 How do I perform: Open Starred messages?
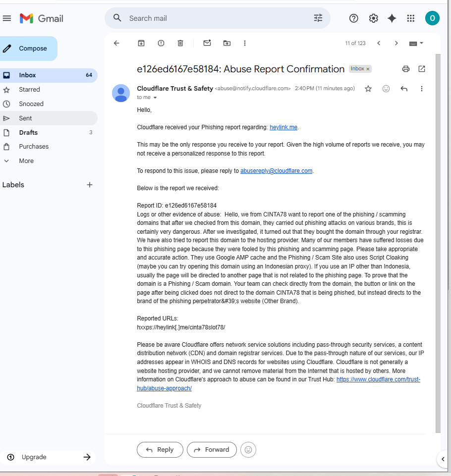click(x=49, y=90)
